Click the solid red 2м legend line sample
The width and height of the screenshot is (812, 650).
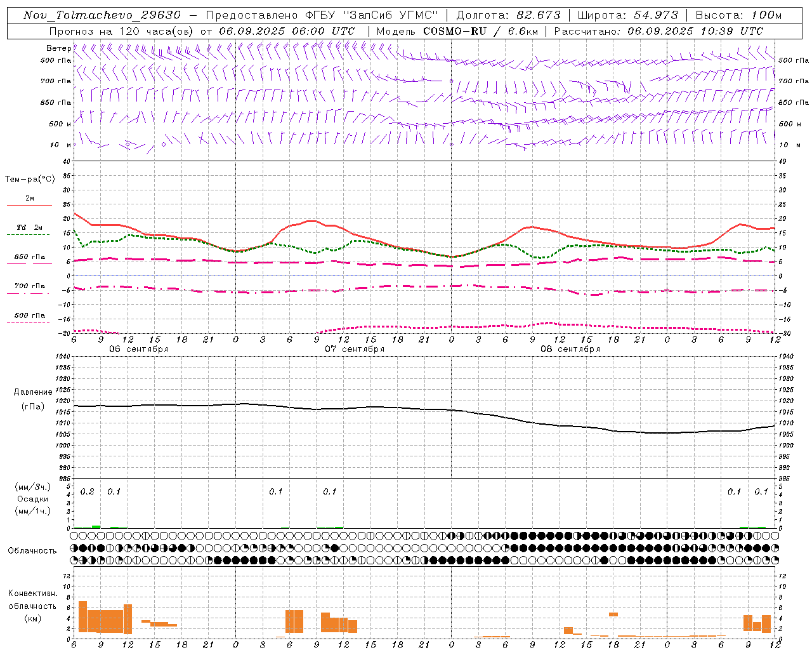(29, 205)
